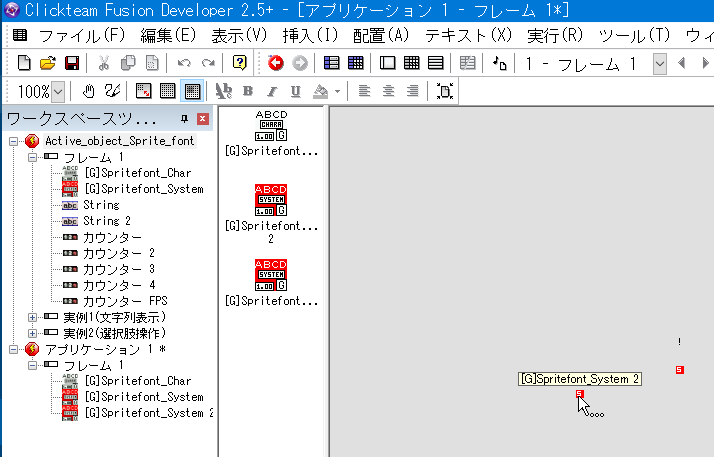
Task: Open the ファイル(F) menu
Action: (82, 35)
